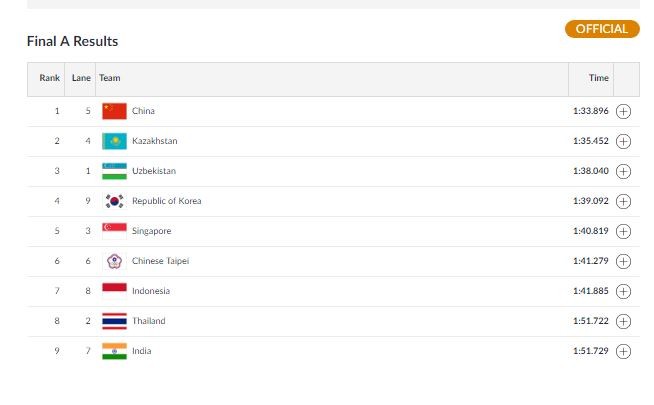Click the Final A Results heading
Image resolution: width=654 pixels, height=405 pixels.
[x=73, y=41]
